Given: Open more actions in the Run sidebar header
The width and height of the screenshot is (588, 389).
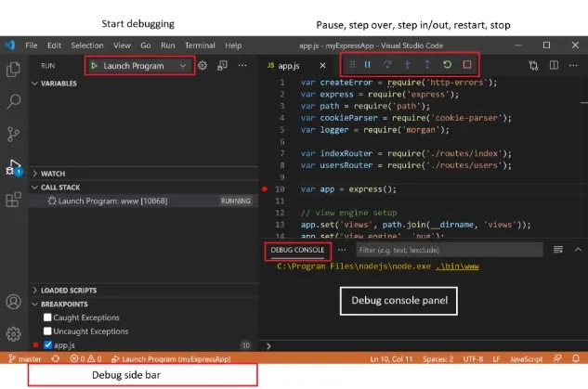Looking at the screenshot, I should pyautogui.click(x=242, y=66).
